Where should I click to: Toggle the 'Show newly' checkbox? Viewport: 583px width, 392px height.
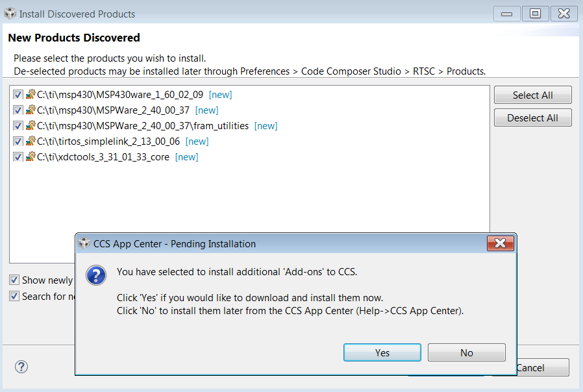tap(14, 280)
